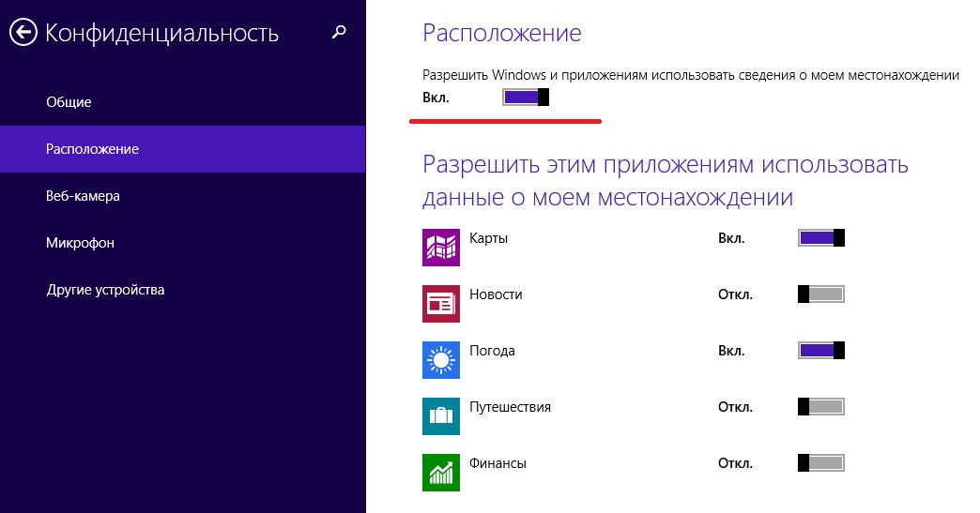Click the Путешествия app name label
980x513 pixels.
[510, 407]
